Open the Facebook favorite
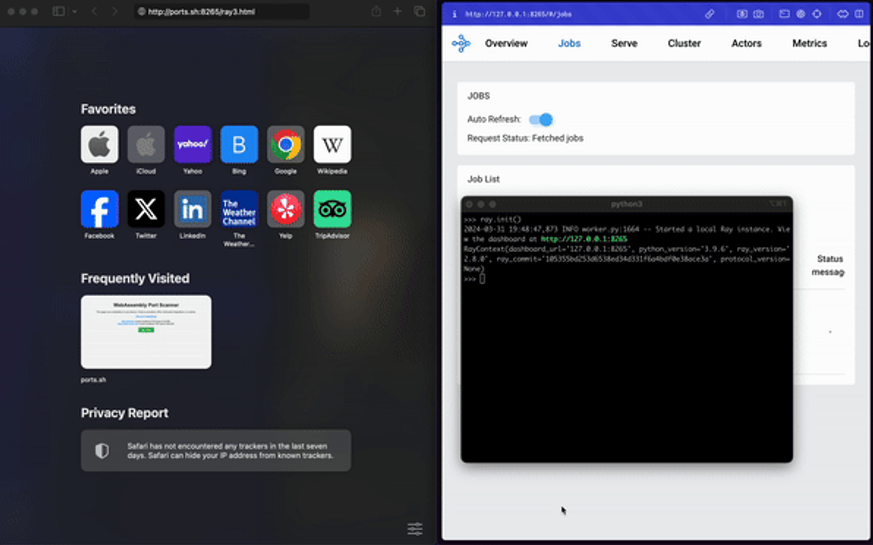This screenshot has height=545, width=873. [x=100, y=209]
